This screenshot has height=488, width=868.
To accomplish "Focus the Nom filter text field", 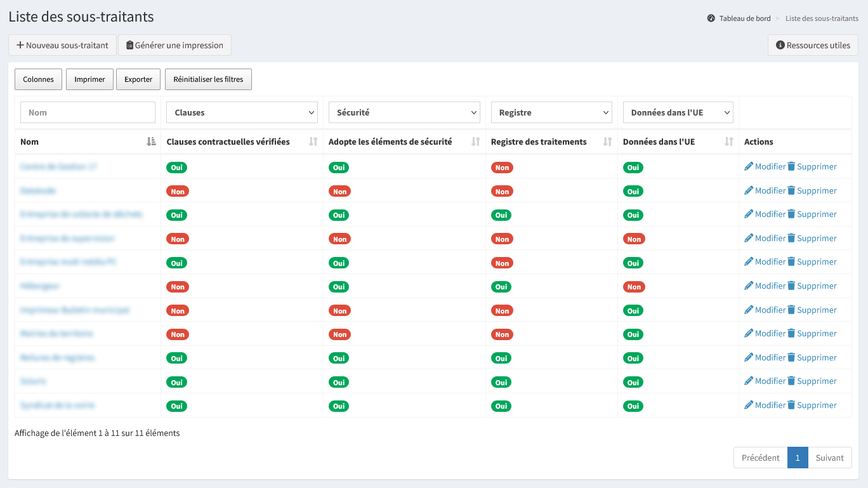I will point(88,112).
